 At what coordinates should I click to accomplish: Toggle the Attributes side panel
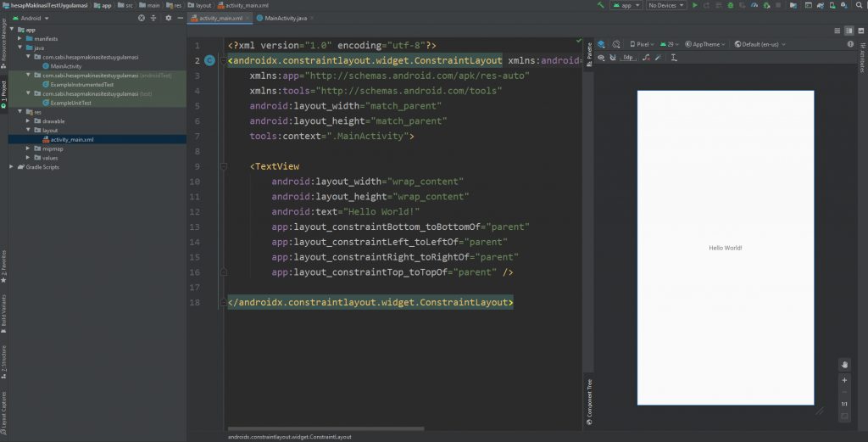coord(862,59)
